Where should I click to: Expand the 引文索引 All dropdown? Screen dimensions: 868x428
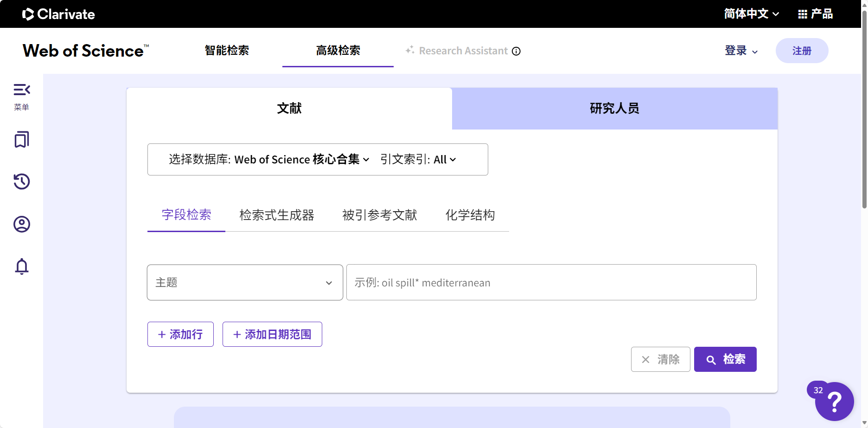tap(418, 160)
